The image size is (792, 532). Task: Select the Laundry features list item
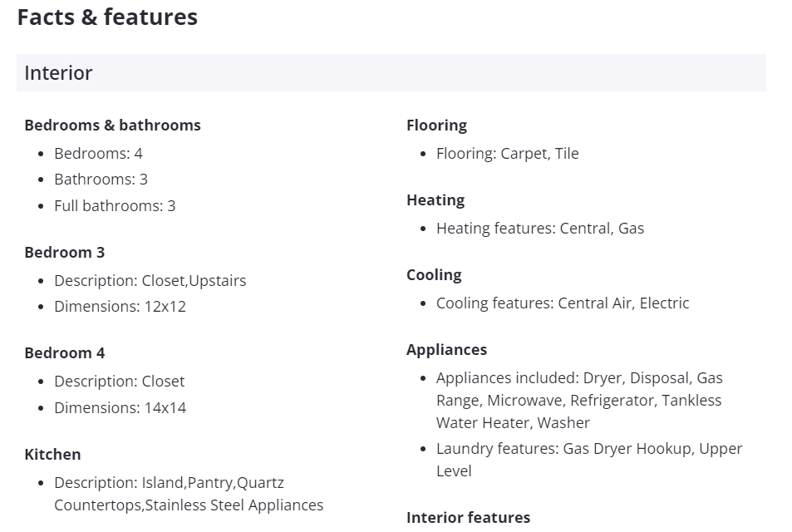coord(588,460)
